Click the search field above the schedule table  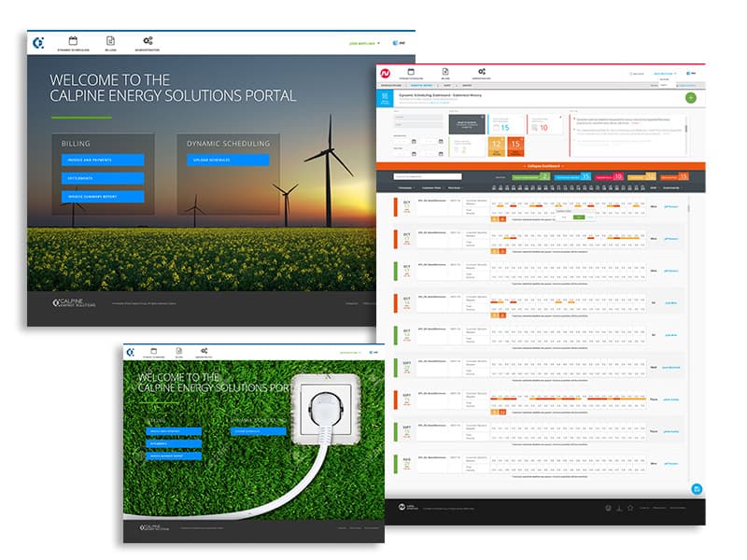pos(427,176)
